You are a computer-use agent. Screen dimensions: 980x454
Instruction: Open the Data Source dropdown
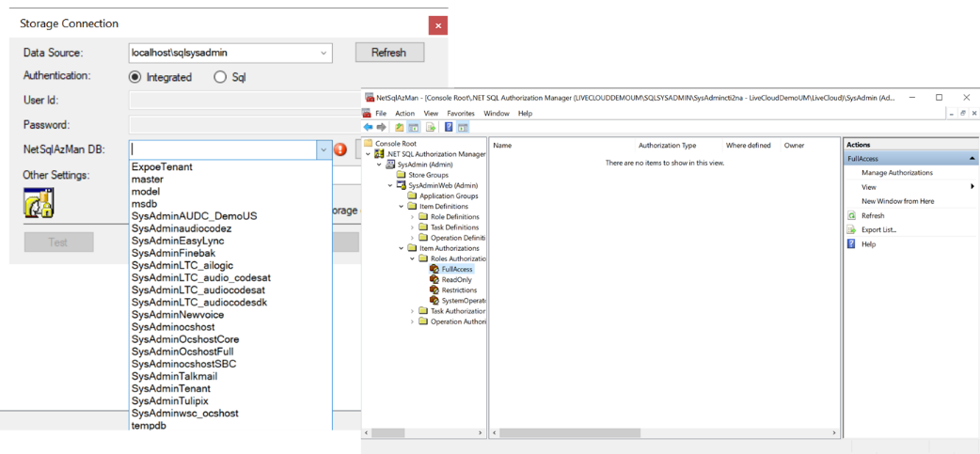pyautogui.click(x=324, y=54)
